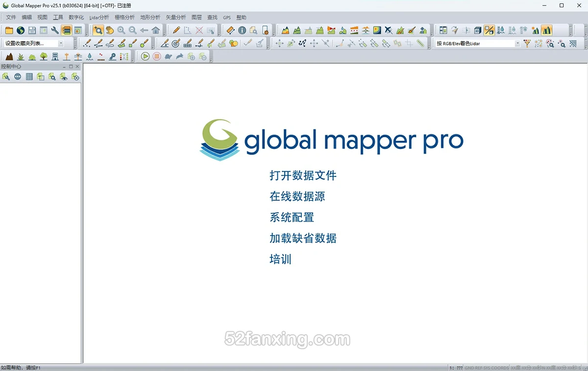588x371 pixels.
Task: Expand the classification toolbar overflow arrow
Action: tap(133, 60)
